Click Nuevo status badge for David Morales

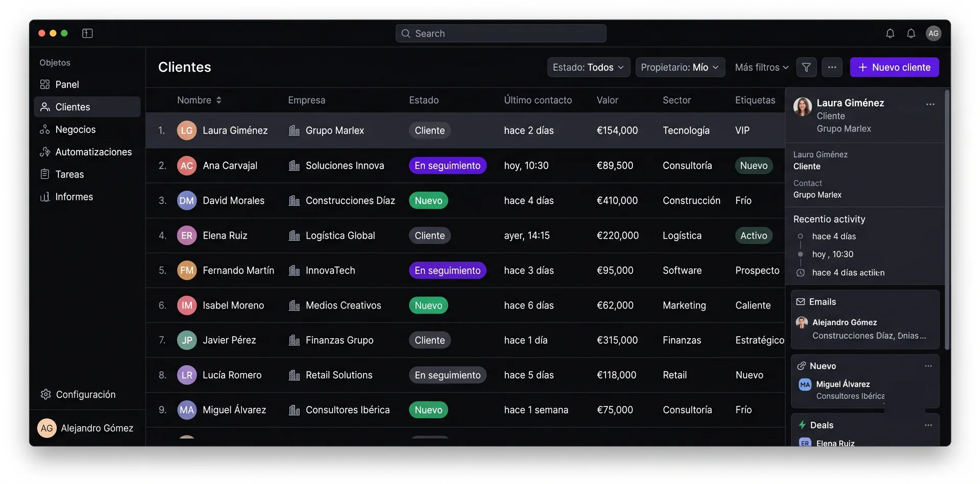click(428, 200)
